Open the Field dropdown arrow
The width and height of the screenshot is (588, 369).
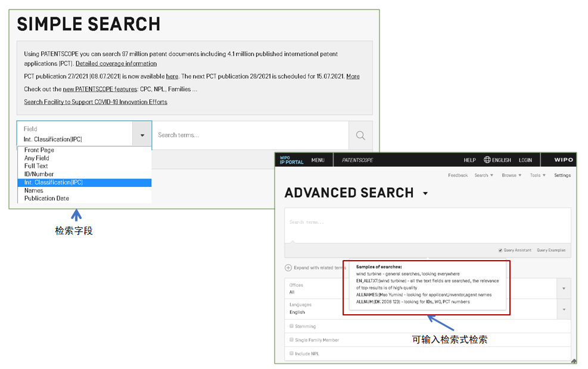pos(142,135)
